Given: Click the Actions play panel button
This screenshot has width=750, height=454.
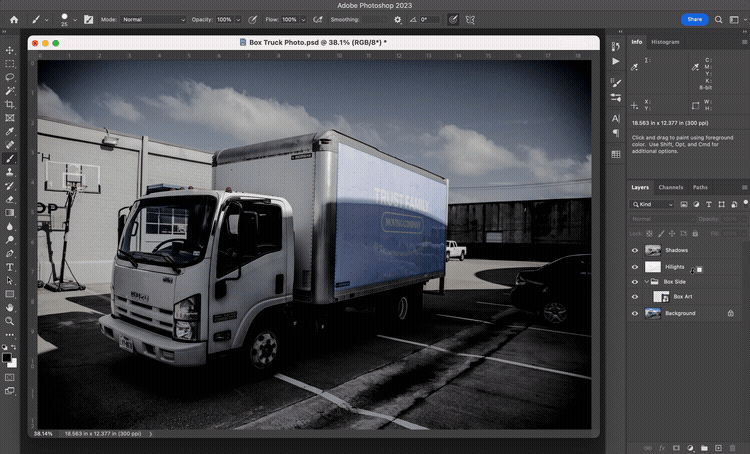Looking at the screenshot, I should [x=616, y=61].
